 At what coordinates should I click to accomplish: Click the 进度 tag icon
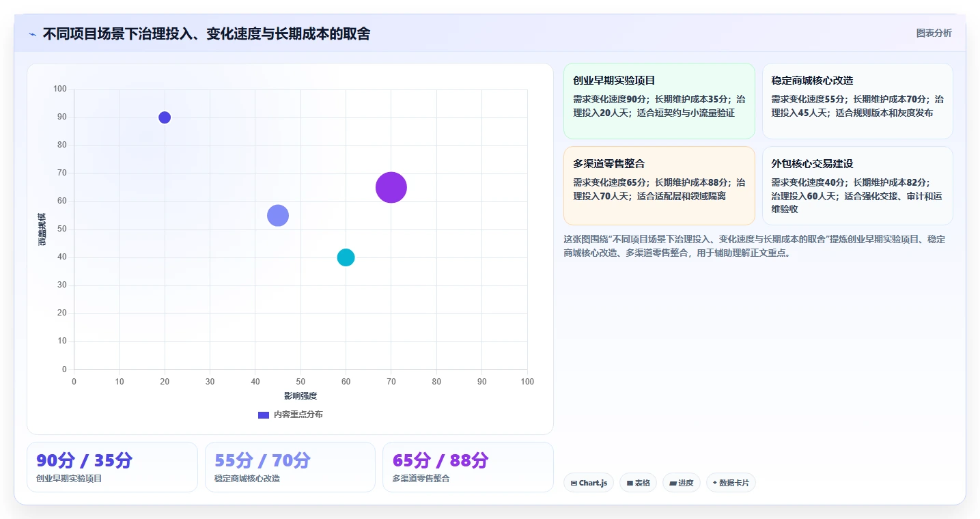(x=673, y=483)
